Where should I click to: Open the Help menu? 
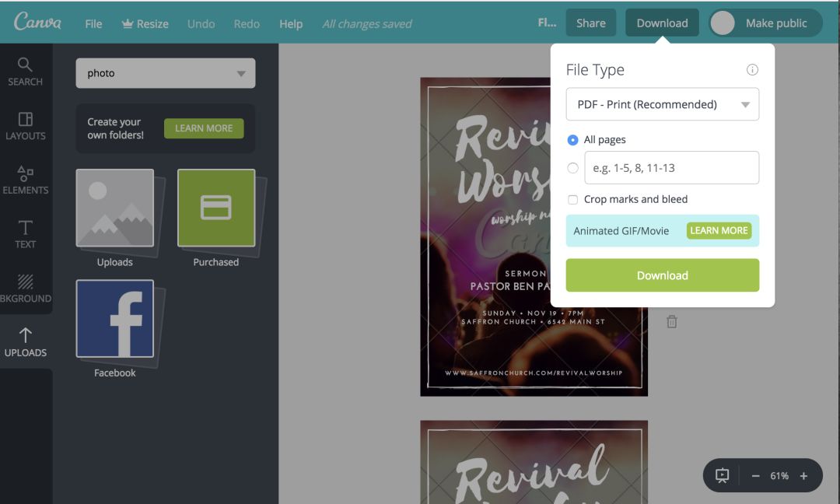[291, 24]
